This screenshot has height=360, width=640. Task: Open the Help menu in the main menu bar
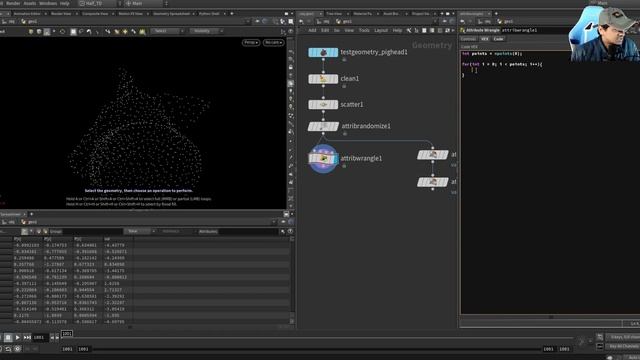pyautogui.click(x=64, y=3)
